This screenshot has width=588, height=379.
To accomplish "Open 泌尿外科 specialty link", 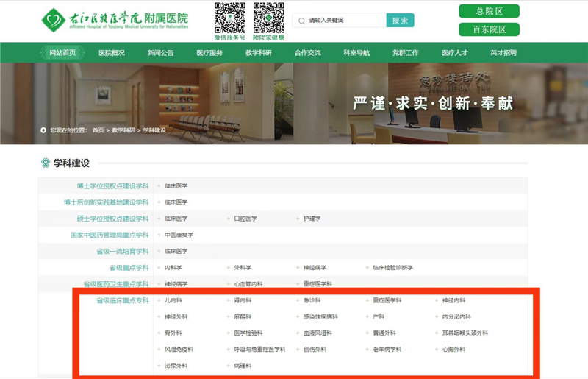I will (176, 366).
